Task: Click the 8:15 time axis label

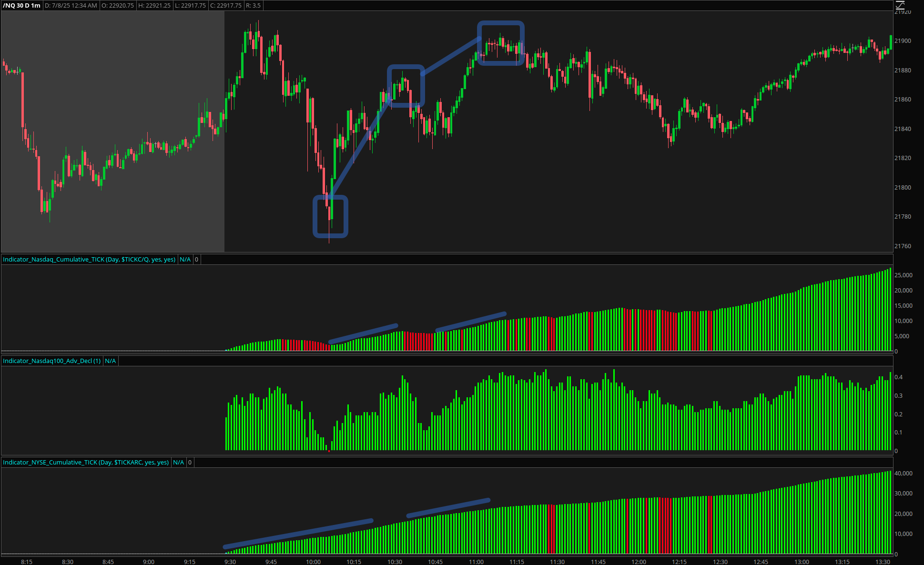Action: tap(27, 562)
